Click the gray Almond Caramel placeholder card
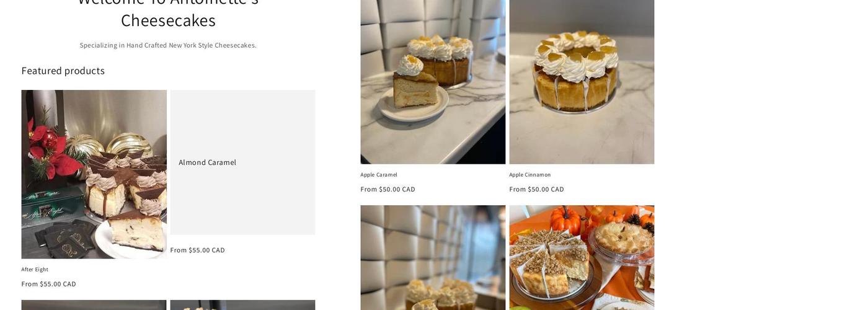Screen dimensions: 868x310 (x=242, y=162)
